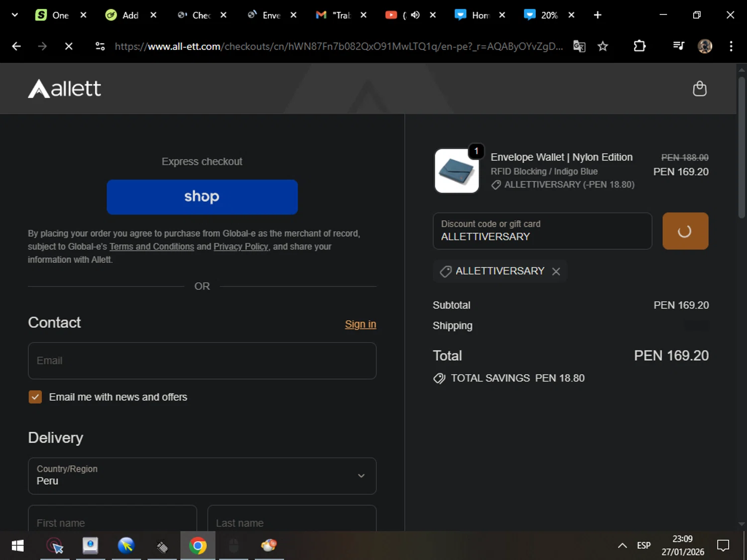Image resolution: width=747 pixels, height=560 pixels.
Task: Open the Chrome three-dot menu
Action: coord(731,46)
